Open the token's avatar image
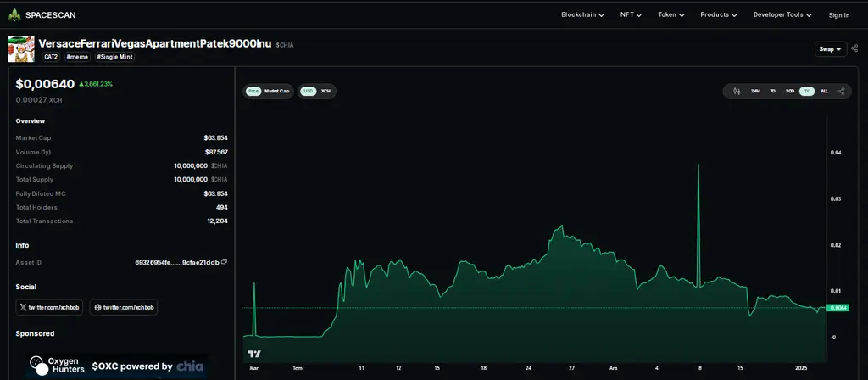This screenshot has height=380, width=868. tap(21, 49)
